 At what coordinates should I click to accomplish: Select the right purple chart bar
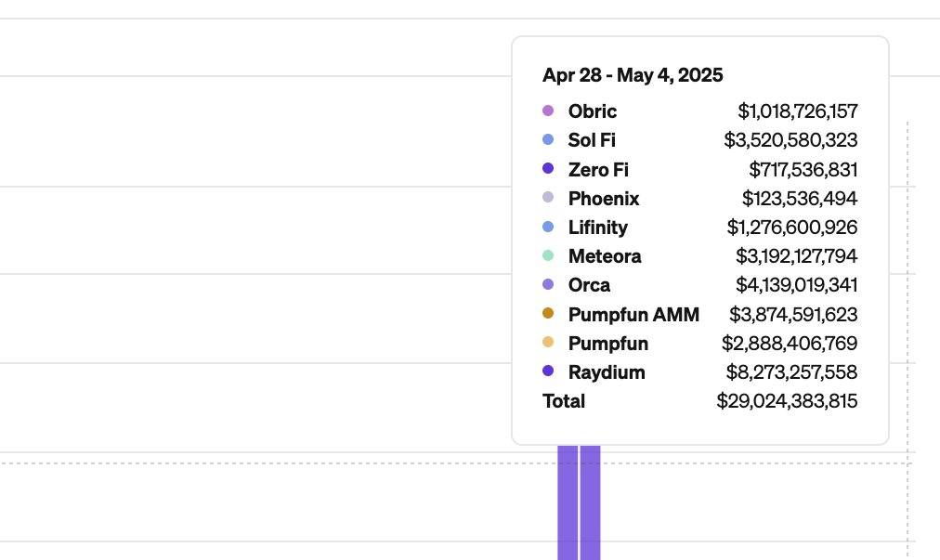point(590,502)
